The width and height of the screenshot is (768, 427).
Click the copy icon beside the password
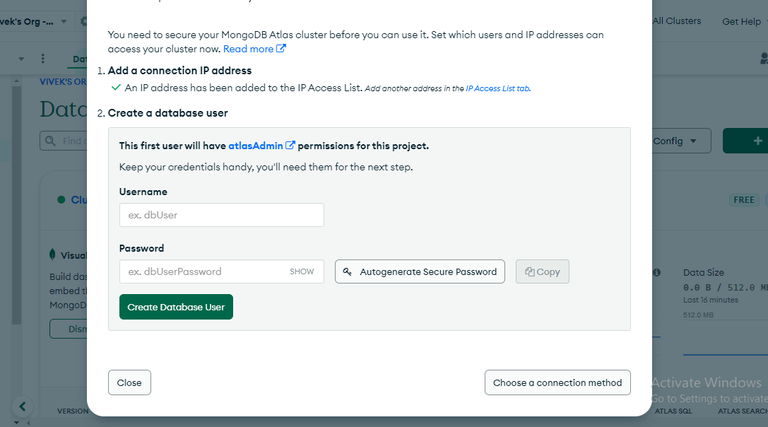(x=529, y=271)
